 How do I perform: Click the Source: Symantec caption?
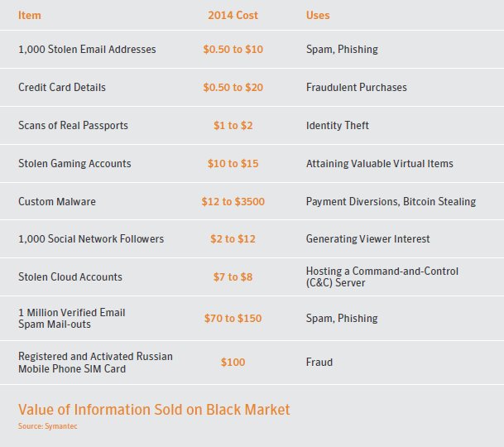point(47,426)
